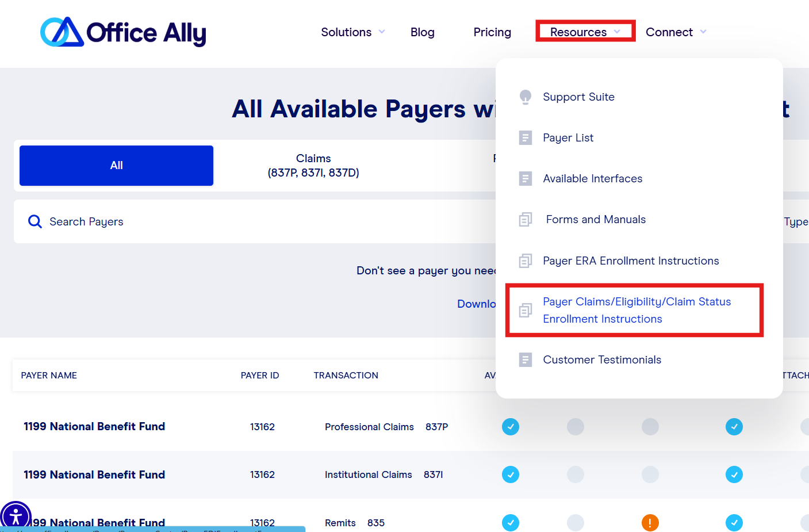Click the TRANSACTION column header
The width and height of the screenshot is (809, 532).
346,375
